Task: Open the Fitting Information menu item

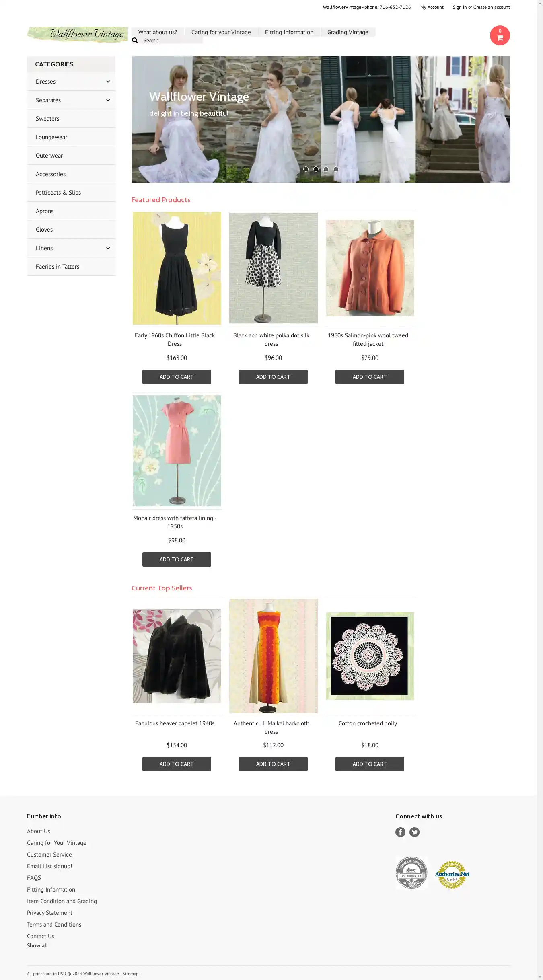Action: point(289,32)
